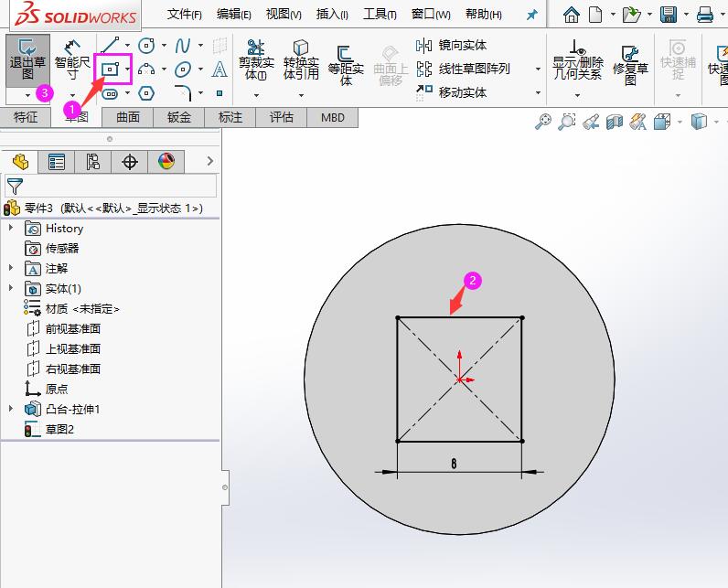Viewport: 728px width, 588px height.
Task: Open circle tool type dropdown arrow
Action: 164,46
